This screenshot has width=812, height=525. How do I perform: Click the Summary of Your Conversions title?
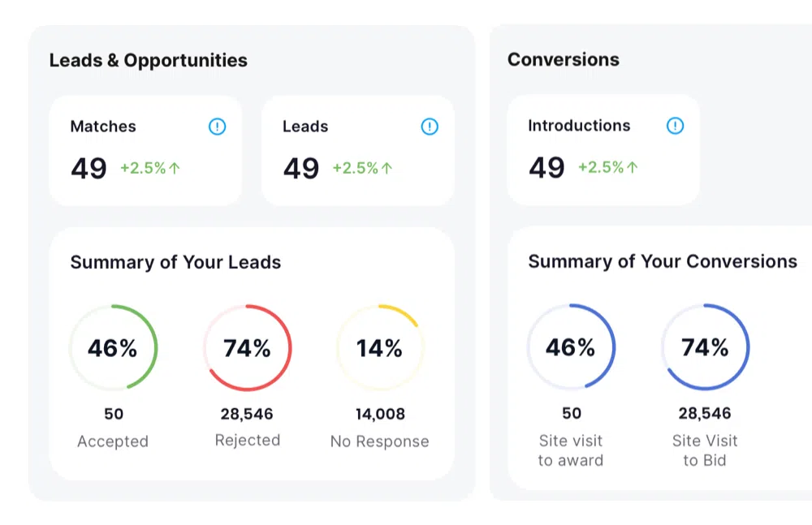(663, 261)
